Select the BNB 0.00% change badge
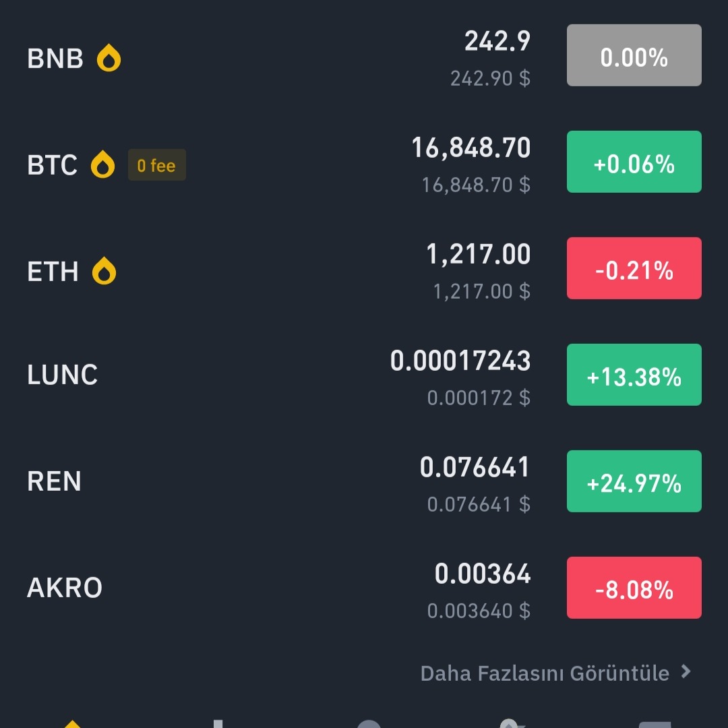Image resolution: width=728 pixels, height=728 pixels. click(x=634, y=55)
